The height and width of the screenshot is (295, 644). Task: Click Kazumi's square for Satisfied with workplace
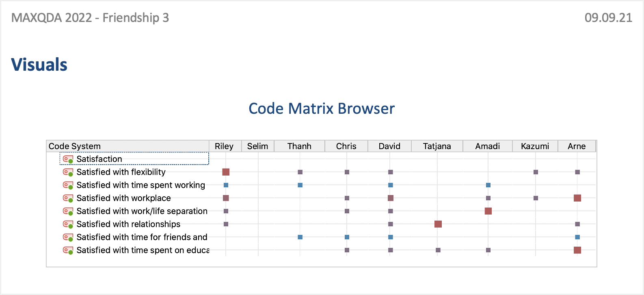(536, 198)
